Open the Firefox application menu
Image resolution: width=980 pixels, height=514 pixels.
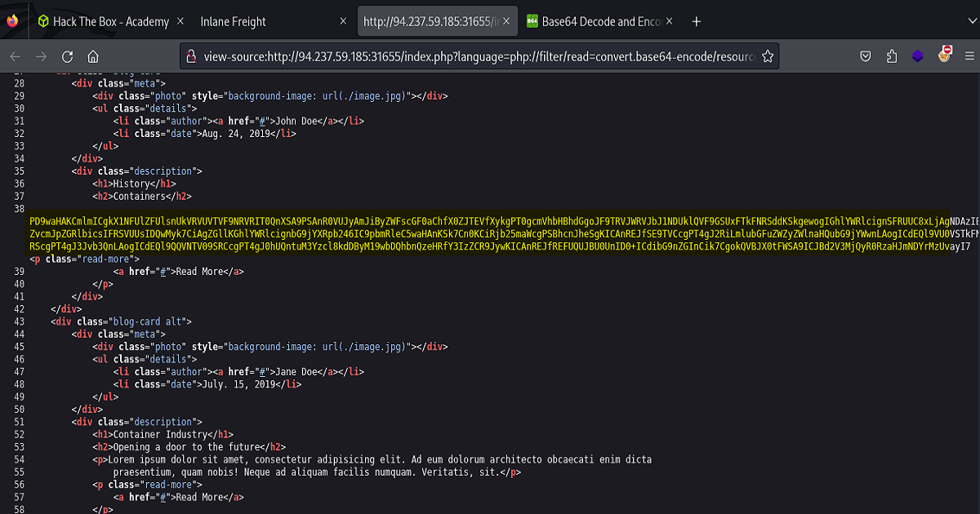(969, 56)
